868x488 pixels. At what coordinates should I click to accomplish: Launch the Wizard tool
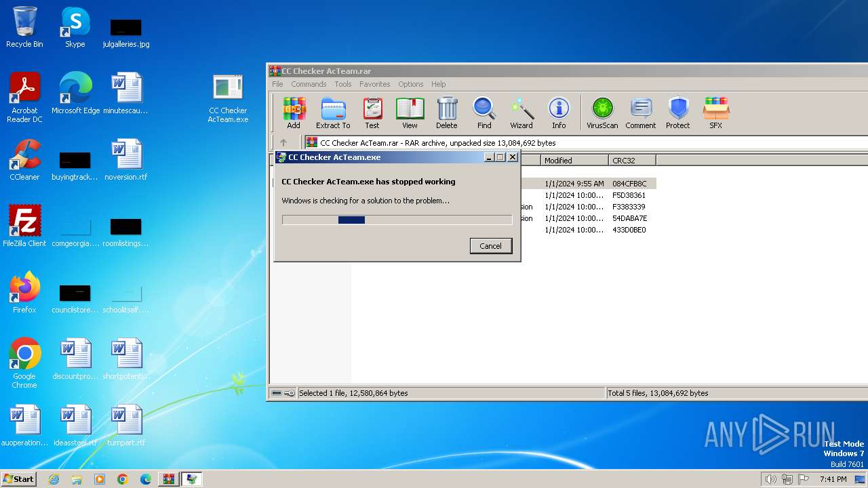click(521, 113)
